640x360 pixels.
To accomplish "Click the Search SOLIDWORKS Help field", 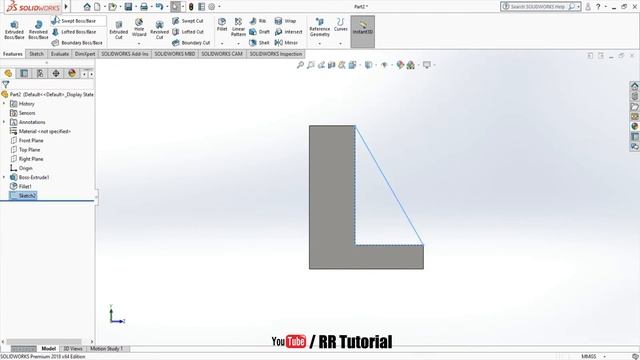I will click(x=539, y=7).
